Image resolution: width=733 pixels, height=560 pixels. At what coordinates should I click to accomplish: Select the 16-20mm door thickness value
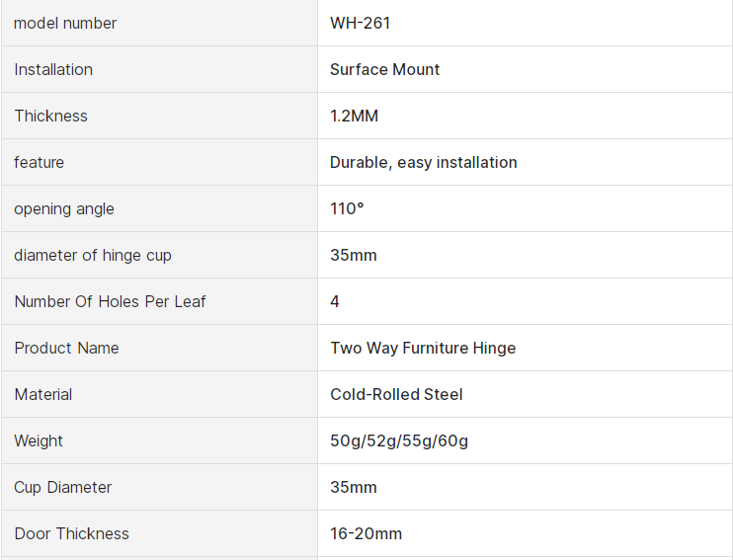(x=366, y=533)
